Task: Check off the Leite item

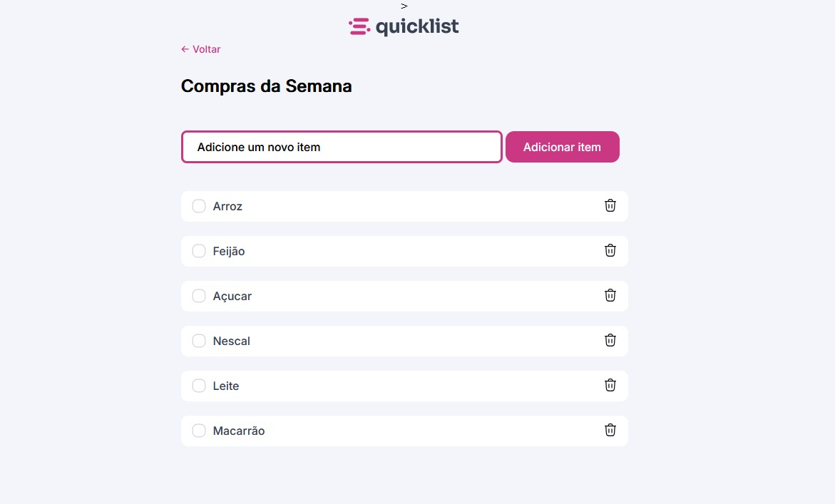Action: [x=199, y=386]
